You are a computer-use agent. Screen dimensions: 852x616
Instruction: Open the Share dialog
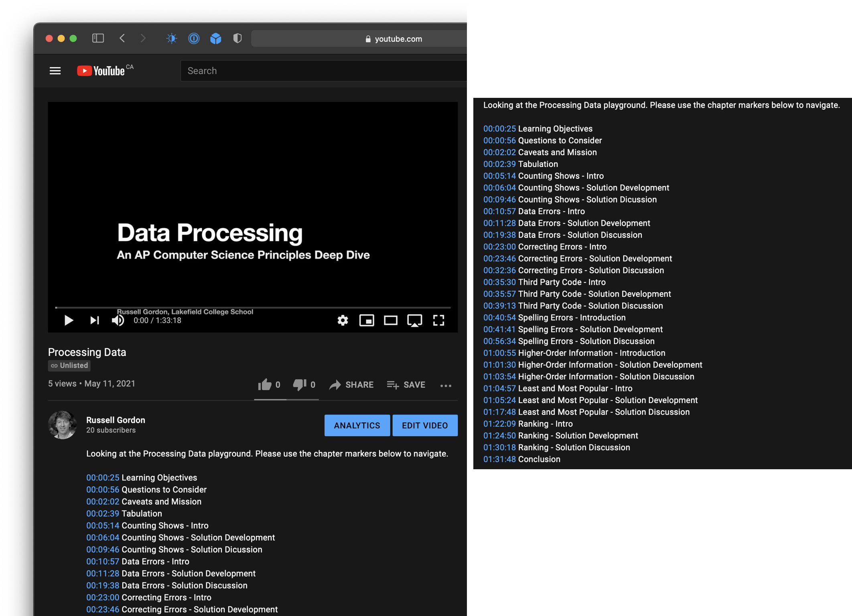coord(351,385)
